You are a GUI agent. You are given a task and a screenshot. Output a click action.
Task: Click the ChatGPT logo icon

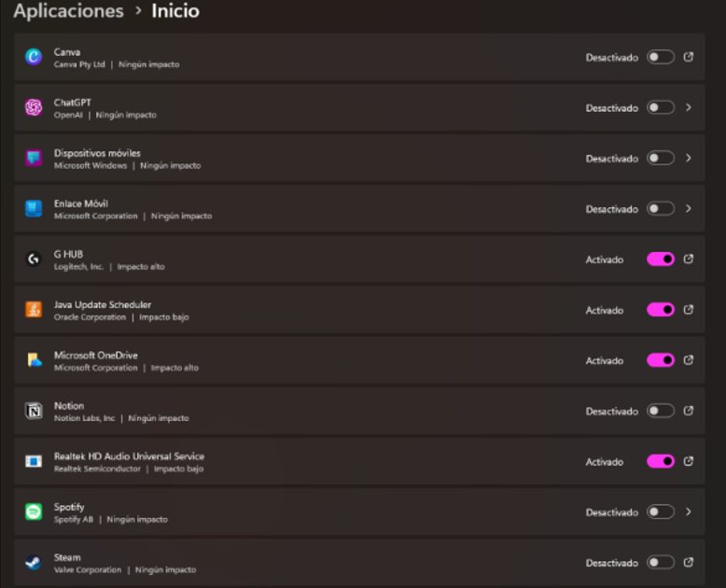click(34, 107)
